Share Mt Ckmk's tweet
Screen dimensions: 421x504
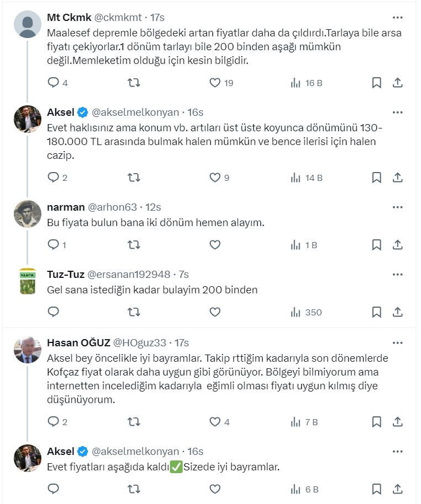pos(397,83)
